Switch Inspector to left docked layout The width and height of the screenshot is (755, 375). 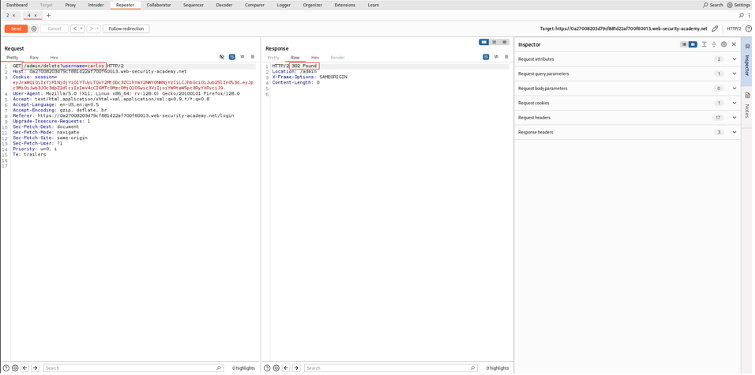(683, 44)
